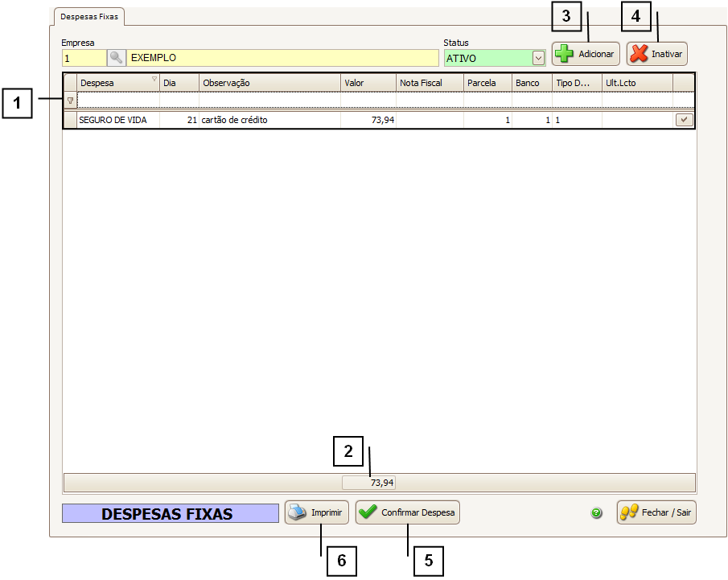Click the filter row funnel indicator
Screen dimensions: 728x580
[70, 101]
